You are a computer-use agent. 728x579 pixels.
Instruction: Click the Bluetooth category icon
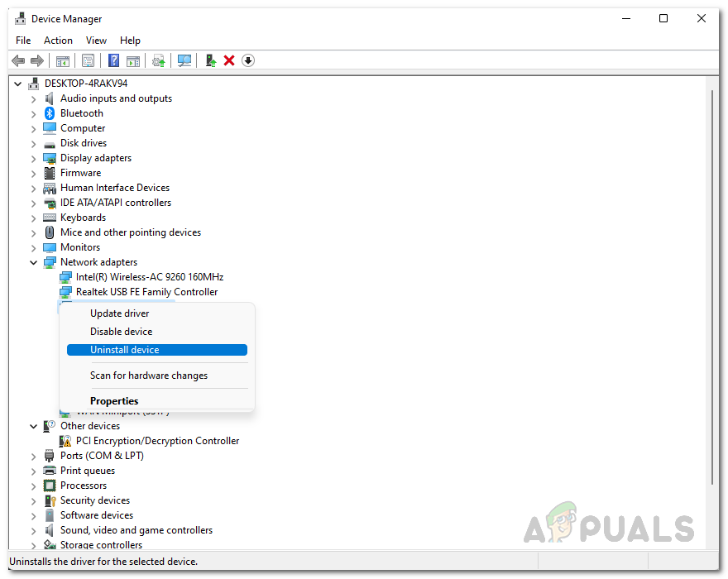coord(49,113)
